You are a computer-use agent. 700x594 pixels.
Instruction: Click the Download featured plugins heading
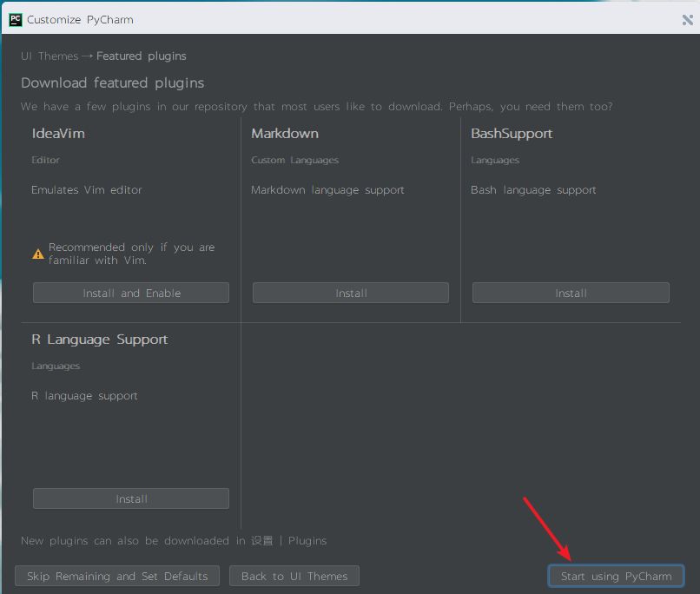point(113,83)
